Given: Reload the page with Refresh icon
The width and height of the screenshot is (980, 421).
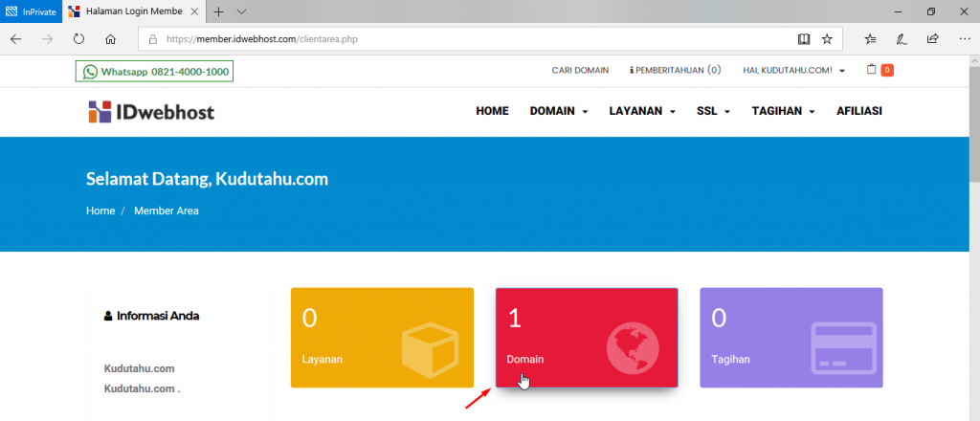Looking at the screenshot, I should pos(78,39).
